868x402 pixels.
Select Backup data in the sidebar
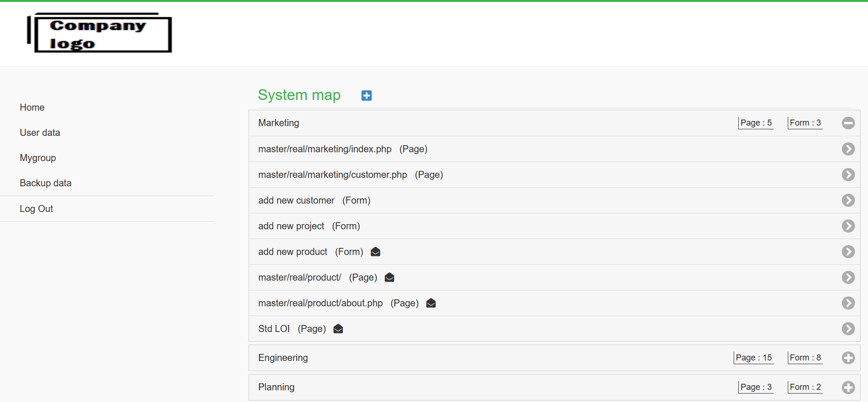coord(46,183)
